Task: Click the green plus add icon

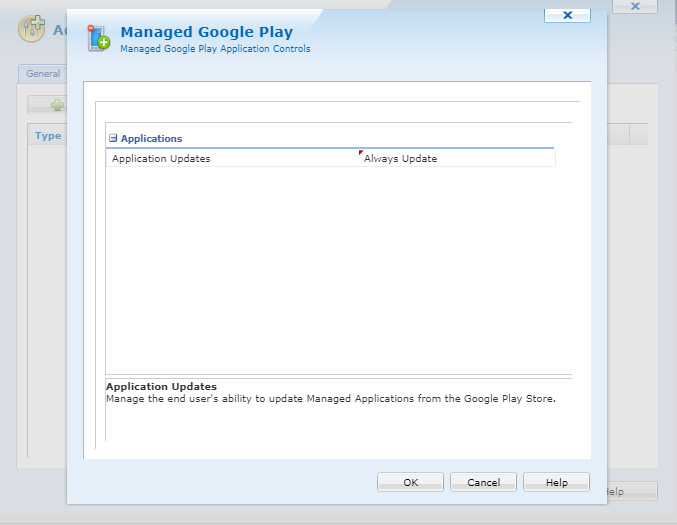Action: click(57, 105)
